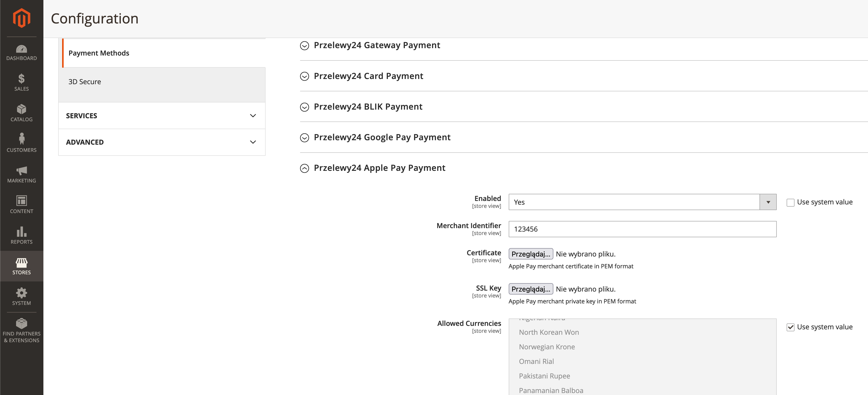
Task: Expand the SERVICES section
Action: coord(162,116)
